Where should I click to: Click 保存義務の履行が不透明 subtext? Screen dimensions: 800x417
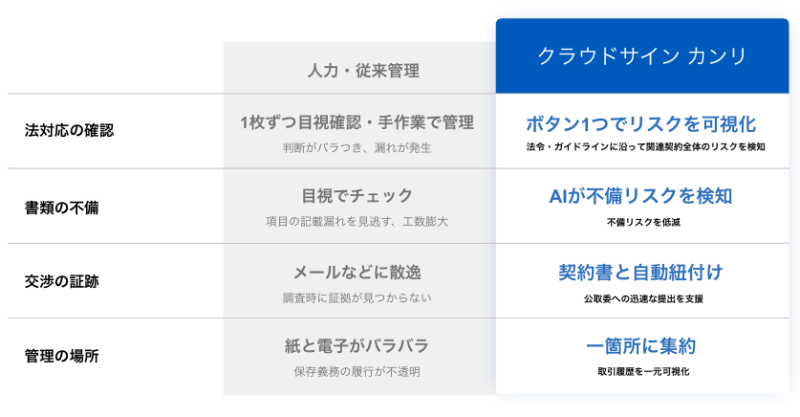tap(357, 372)
